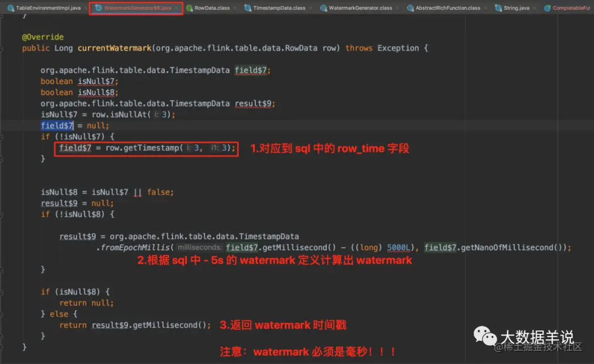Click the RowData.class tab file icon

pyautogui.click(x=189, y=8)
